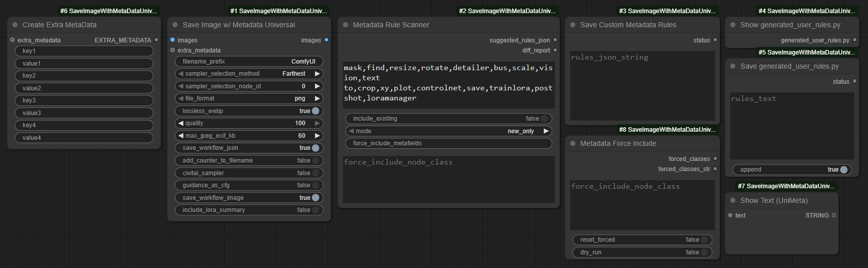
Task: Enable reset_forced toggle
Action: (x=704, y=240)
